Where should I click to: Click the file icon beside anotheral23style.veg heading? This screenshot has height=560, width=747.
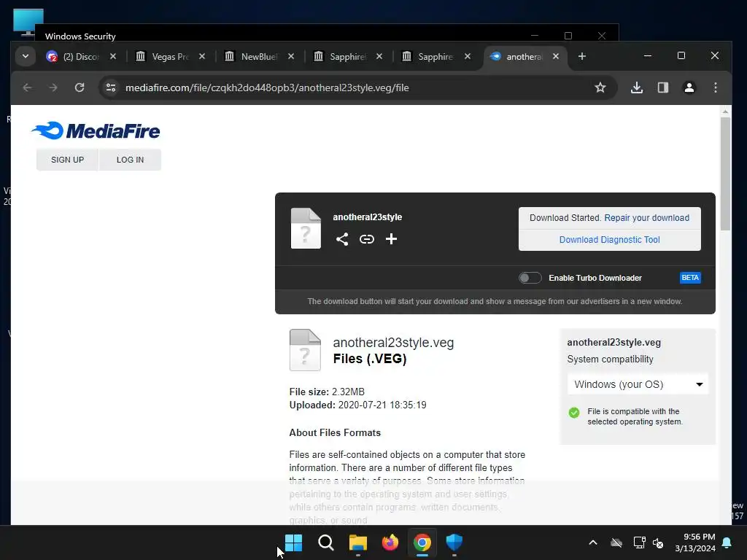[x=305, y=350]
